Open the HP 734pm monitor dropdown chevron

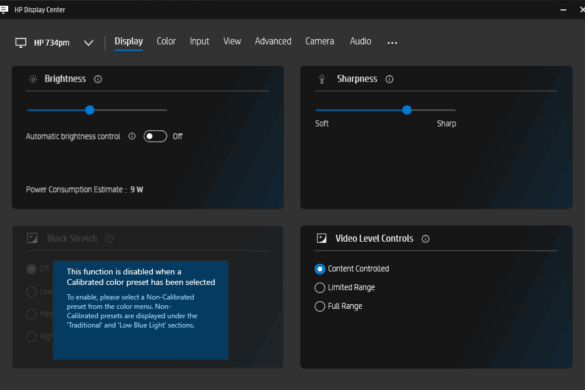click(x=88, y=43)
